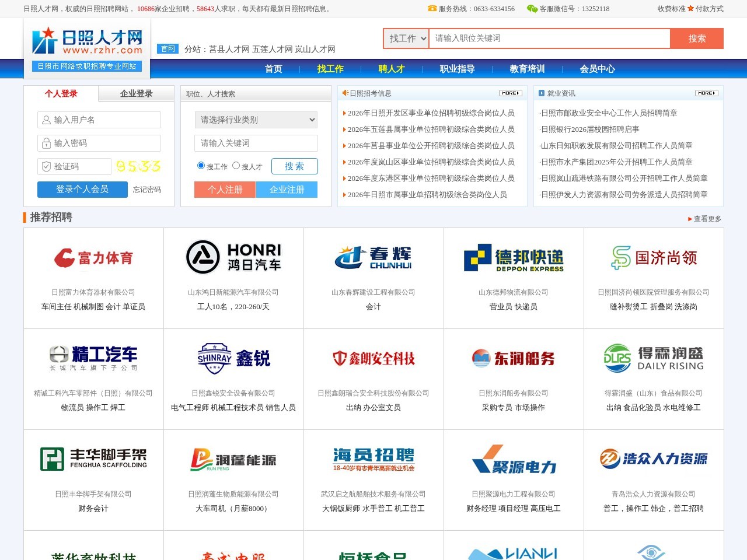Switch to the 企业登录 tab
Image resolution: width=747 pixels, height=560 pixels.
pyautogui.click(x=136, y=93)
